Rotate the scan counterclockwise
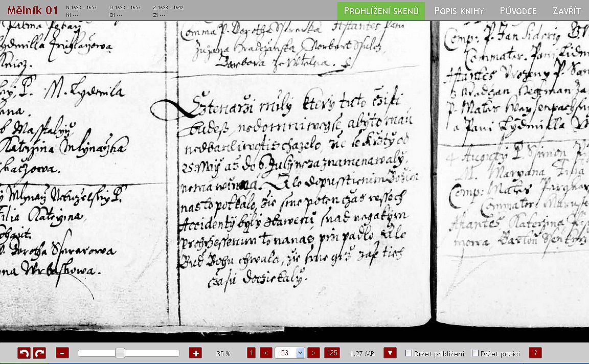Screen dimensions: 589x364 tap(24, 353)
